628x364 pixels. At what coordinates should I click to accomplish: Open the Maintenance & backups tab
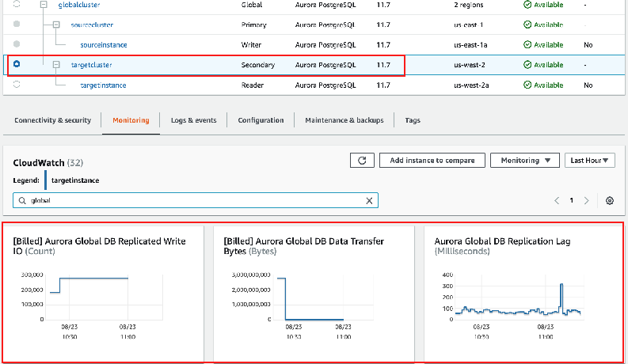click(x=344, y=120)
